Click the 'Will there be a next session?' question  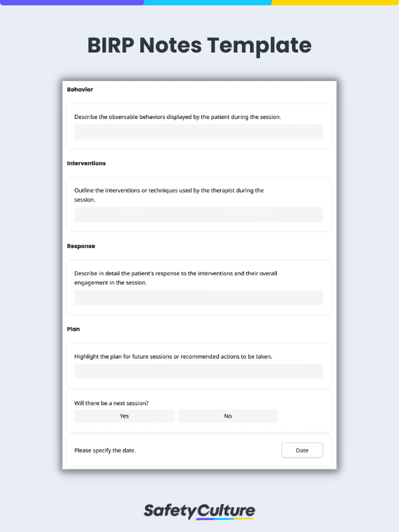111,403
